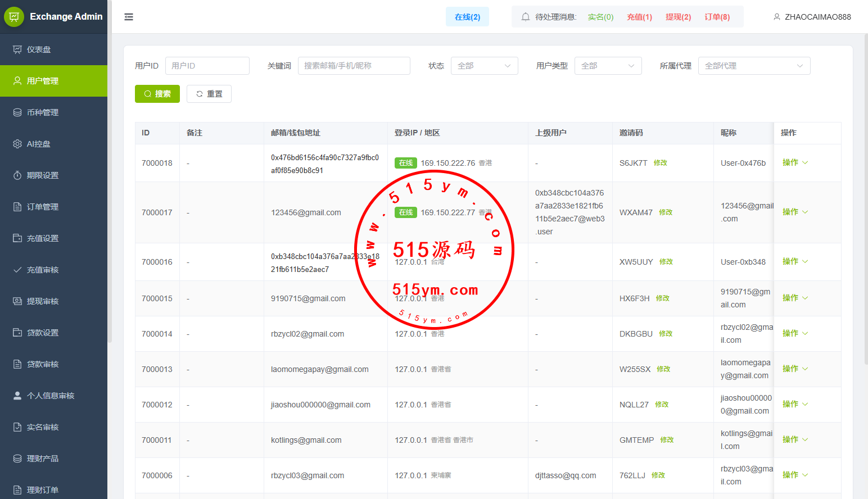868x499 pixels.
Task: Open the 所属代理 agent dropdown
Action: click(753, 66)
